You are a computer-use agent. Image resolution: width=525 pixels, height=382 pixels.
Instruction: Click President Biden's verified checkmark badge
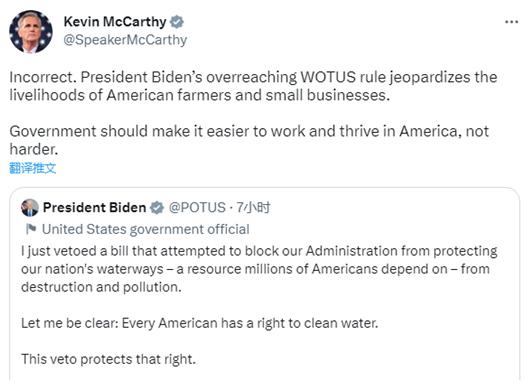157,208
